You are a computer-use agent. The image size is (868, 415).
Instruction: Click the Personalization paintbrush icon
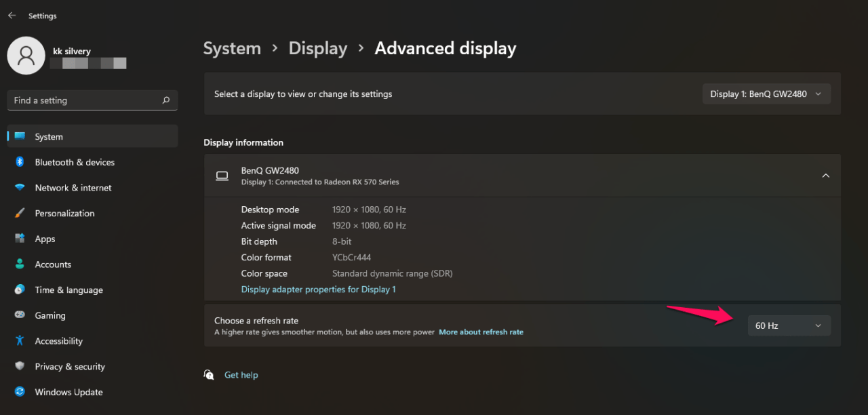point(20,213)
